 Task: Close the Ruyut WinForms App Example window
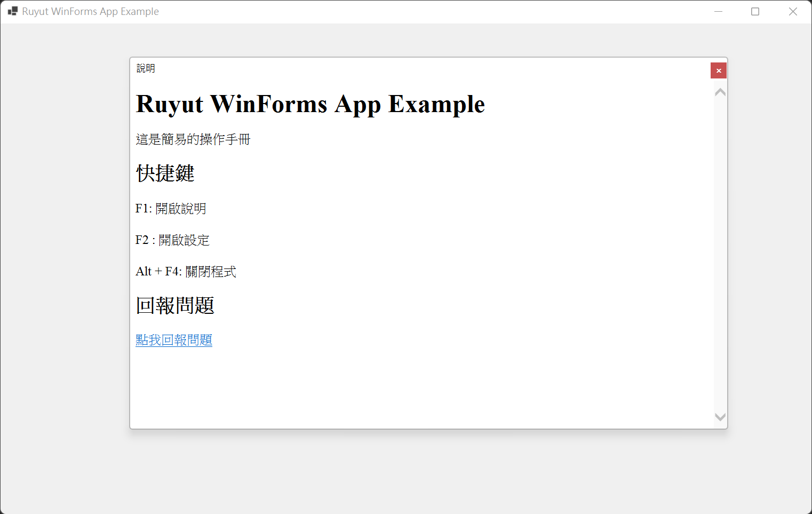pyautogui.click(x=793, y=11)
